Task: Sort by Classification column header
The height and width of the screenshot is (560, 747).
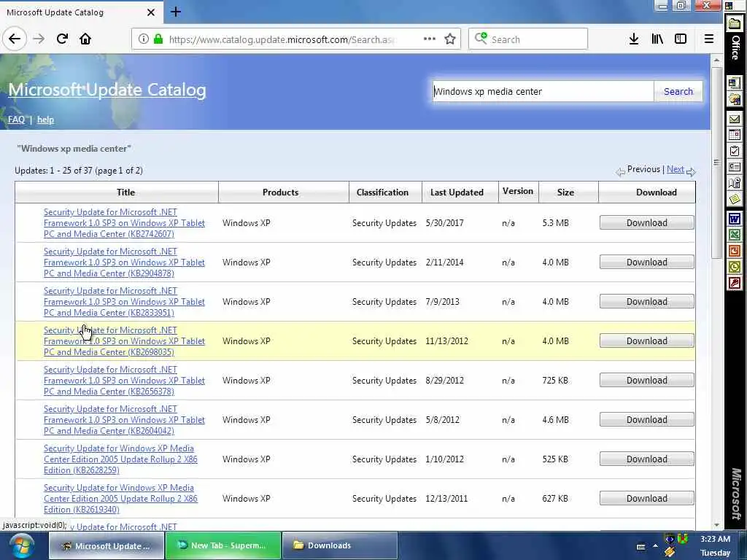Action: (x=382, y=192)
